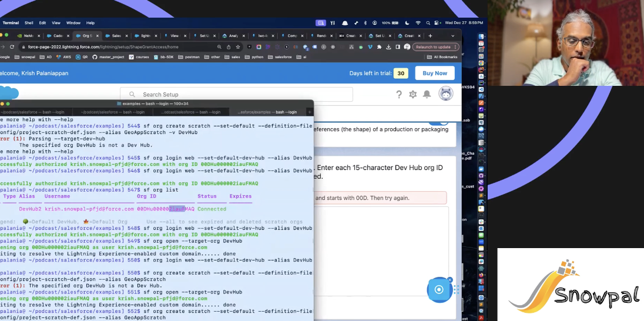Click the date and time in menu bar
This screenshot has height=321, width=644.
[464, 23]
